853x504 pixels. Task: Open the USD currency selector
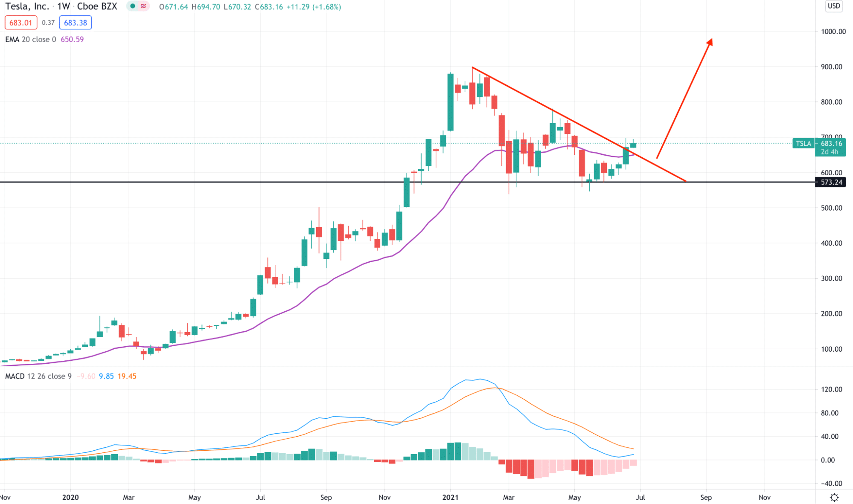[834, 6]
